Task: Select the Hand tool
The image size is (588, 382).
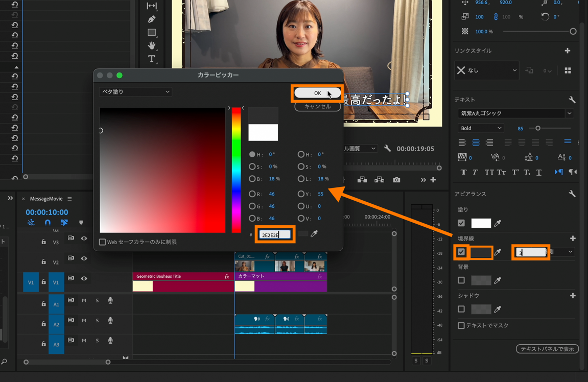Action: [152, 45]
